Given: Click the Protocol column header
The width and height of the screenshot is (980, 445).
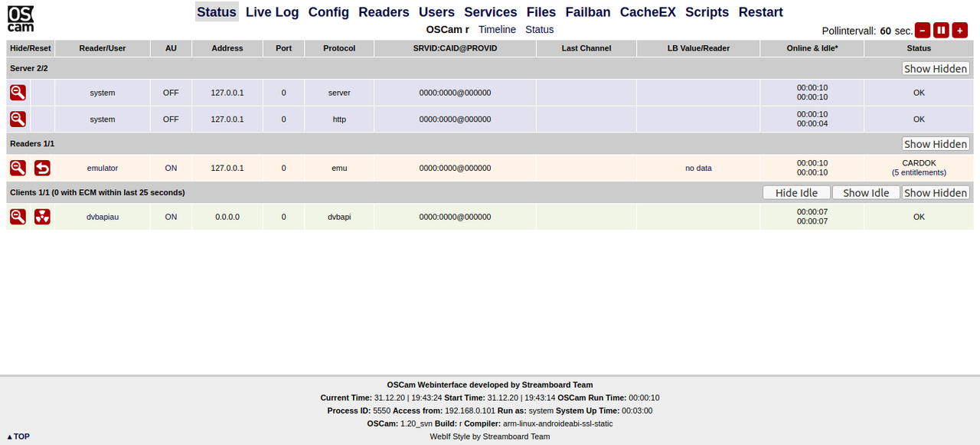Looking at the screenshot, I should tap(339, 48).
